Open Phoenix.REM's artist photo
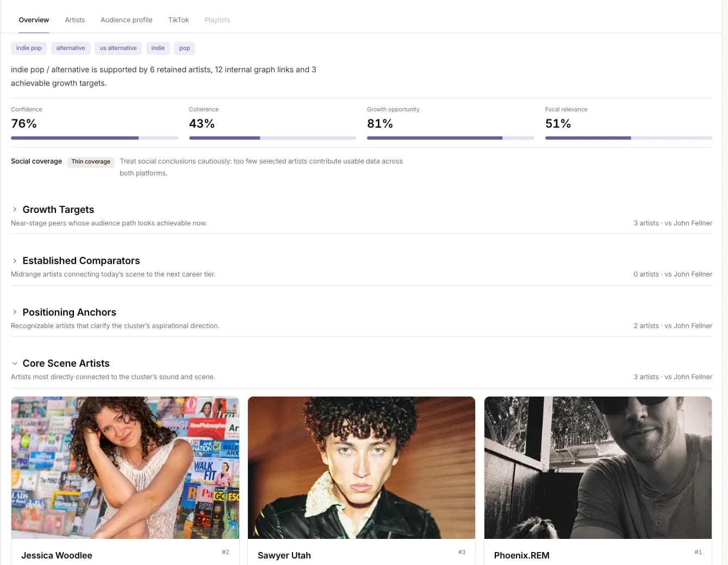This screenshot has width=728, height=565. 598,468
